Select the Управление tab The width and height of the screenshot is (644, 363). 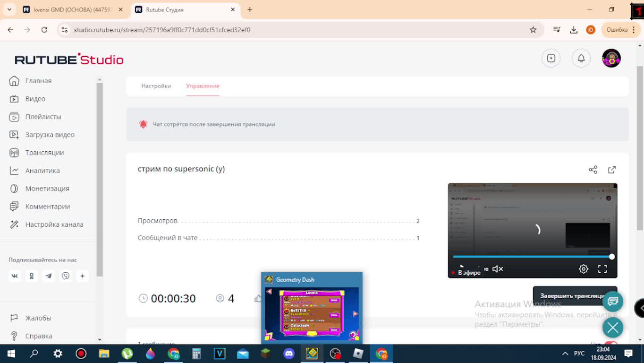pyautogui.click(x=203, y=86)
